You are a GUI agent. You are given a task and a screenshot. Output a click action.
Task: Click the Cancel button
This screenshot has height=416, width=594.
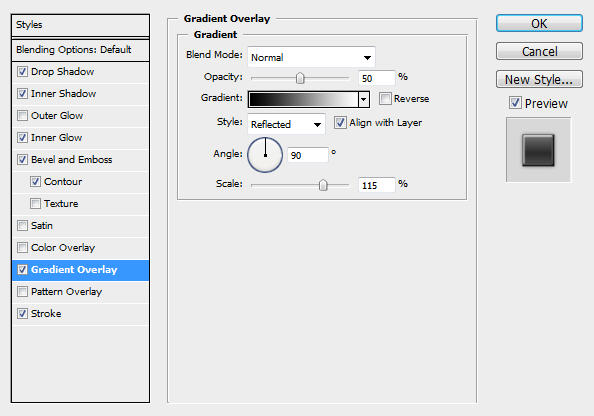click(x=539, y=51)
